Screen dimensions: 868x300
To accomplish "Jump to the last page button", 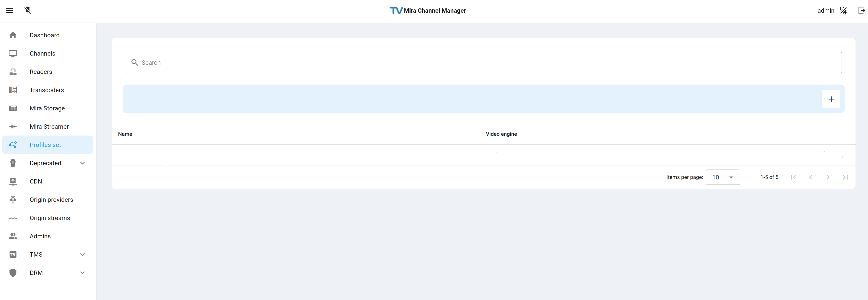I will (845, 177).
